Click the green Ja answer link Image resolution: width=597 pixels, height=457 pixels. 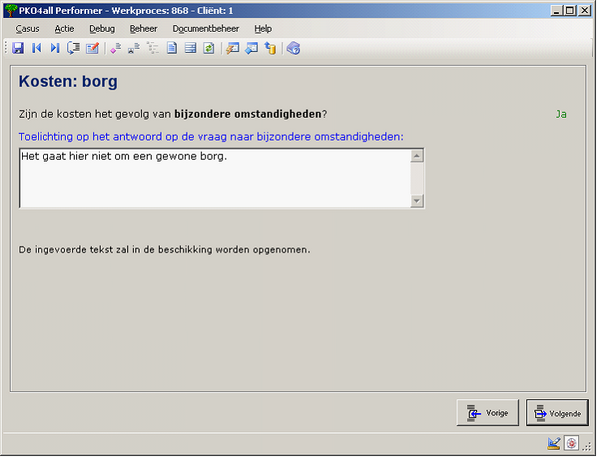561,114
